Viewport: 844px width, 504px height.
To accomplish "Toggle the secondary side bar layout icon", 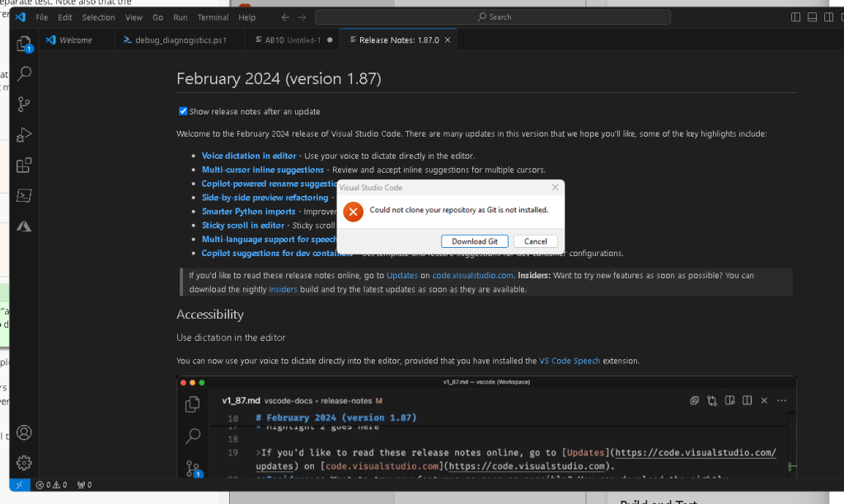I will point(829,17).
